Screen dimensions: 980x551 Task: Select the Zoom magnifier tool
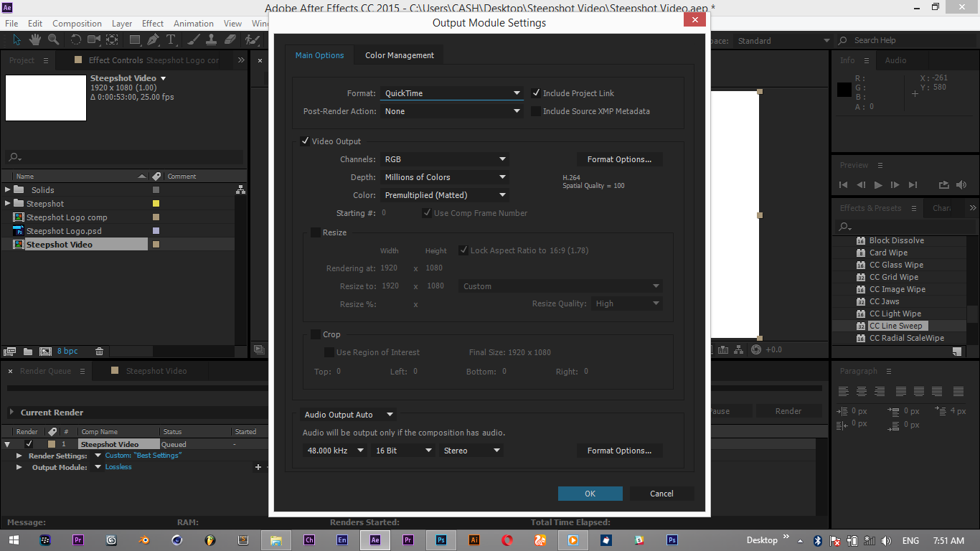pos(54,39)
